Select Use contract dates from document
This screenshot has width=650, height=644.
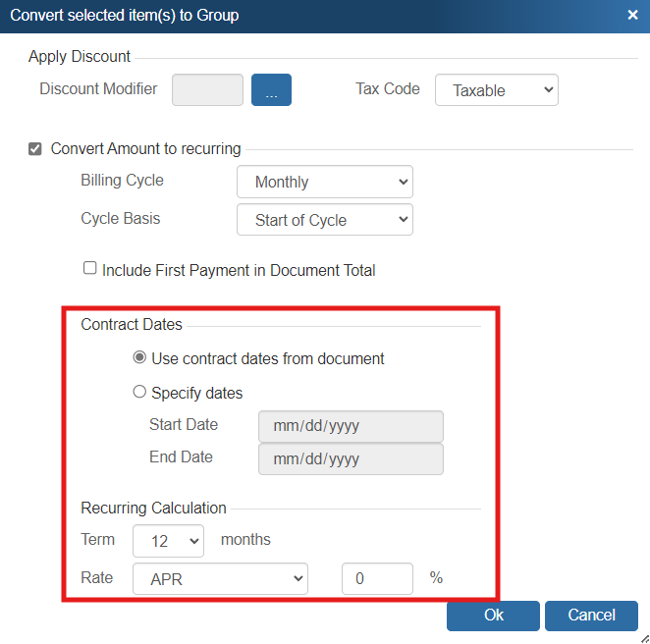point(139,358)
